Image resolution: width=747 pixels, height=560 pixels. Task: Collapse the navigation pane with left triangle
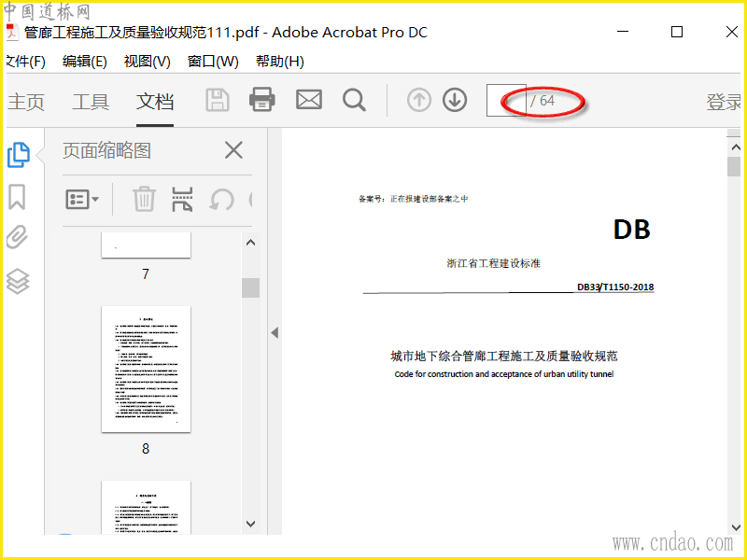click(x=275, y=332)
